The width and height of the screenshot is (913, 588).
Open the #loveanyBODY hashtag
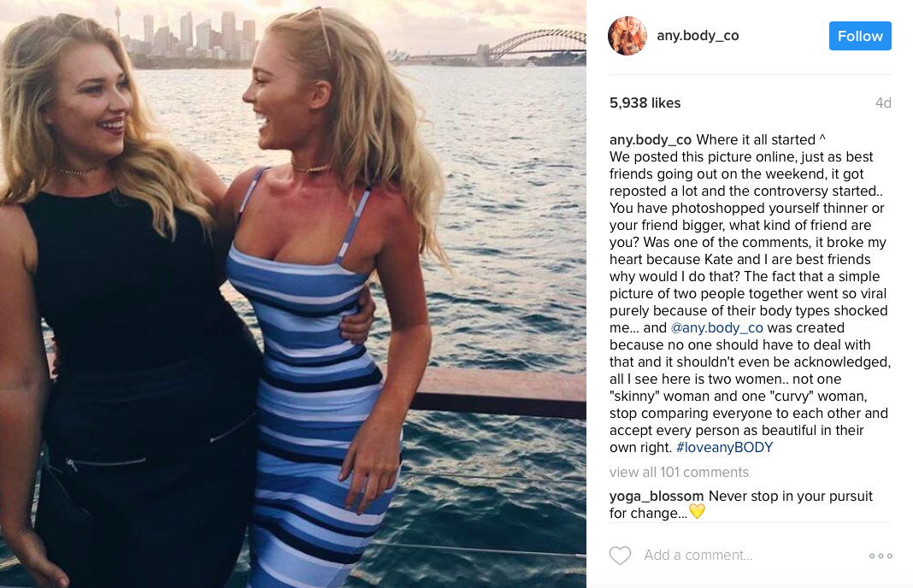coord(724,447)
